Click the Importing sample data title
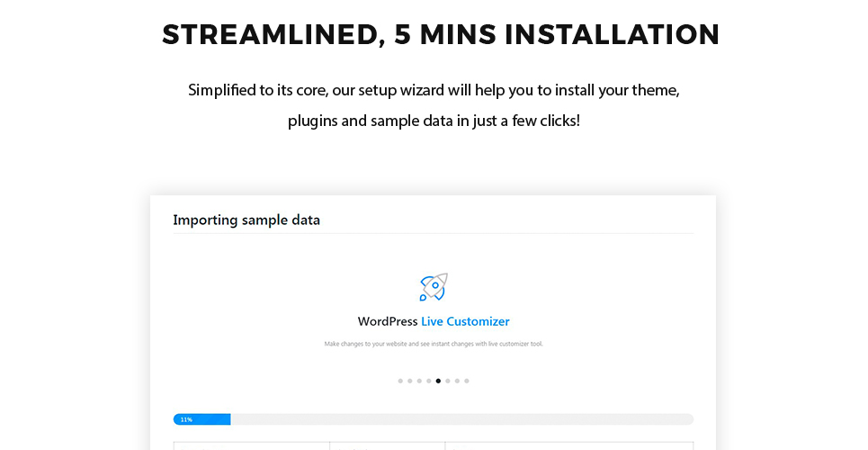 tap(246, 220)
